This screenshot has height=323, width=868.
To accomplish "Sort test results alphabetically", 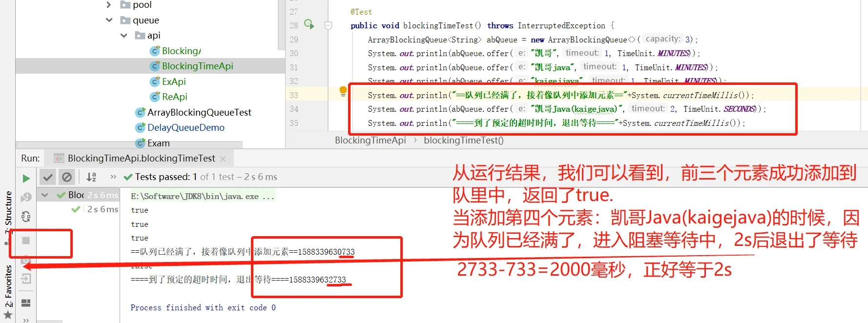I will [x=91, y=177].
